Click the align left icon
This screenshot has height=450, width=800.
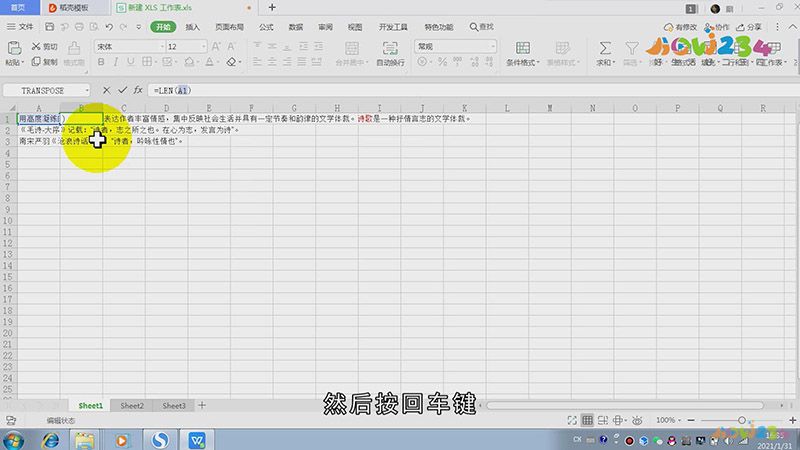tap(257, 62)
